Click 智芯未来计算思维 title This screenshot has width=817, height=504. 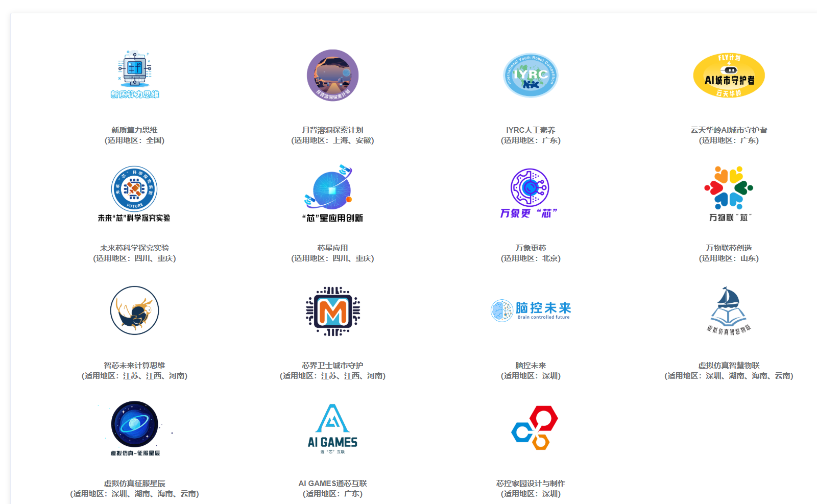[134, 366]
